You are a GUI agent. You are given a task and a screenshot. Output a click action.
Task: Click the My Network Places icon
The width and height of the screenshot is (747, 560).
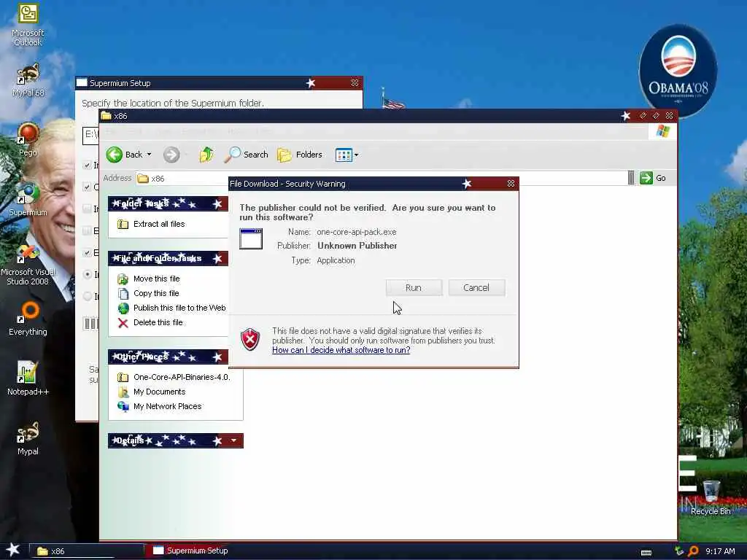coord(123,407)
